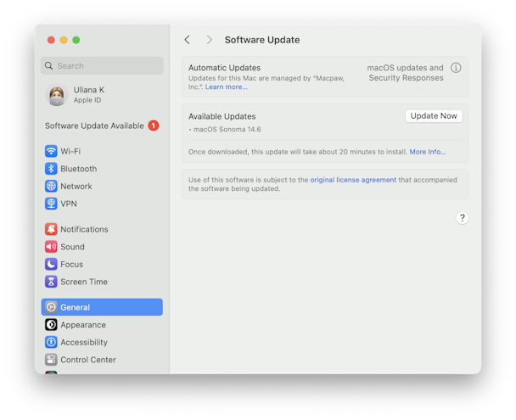
Task: Open the More Info link
Action: coord(428,152)
